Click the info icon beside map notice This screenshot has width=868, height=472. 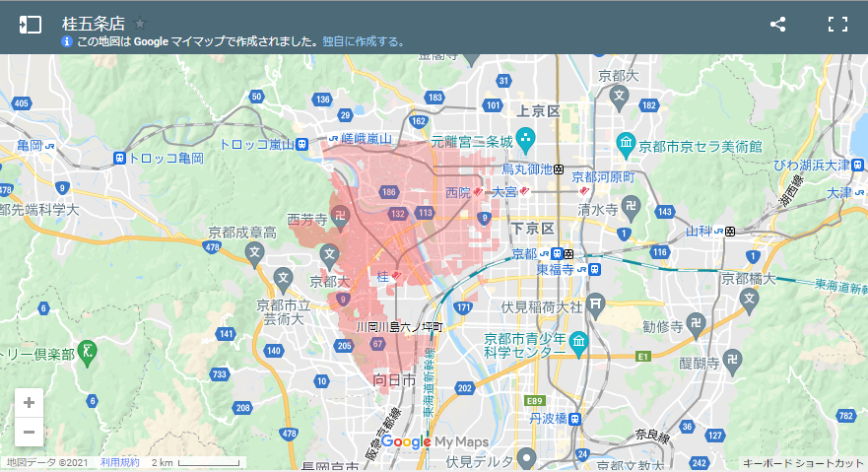67,41
